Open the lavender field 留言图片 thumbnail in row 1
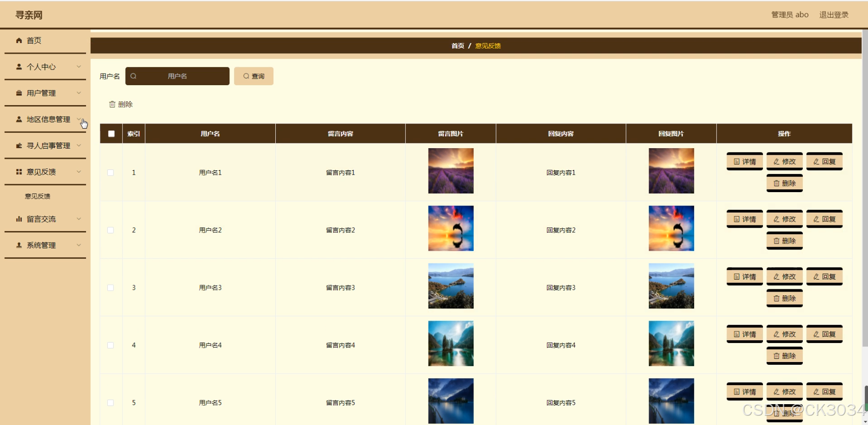868x425 pixels. point(451,171)
